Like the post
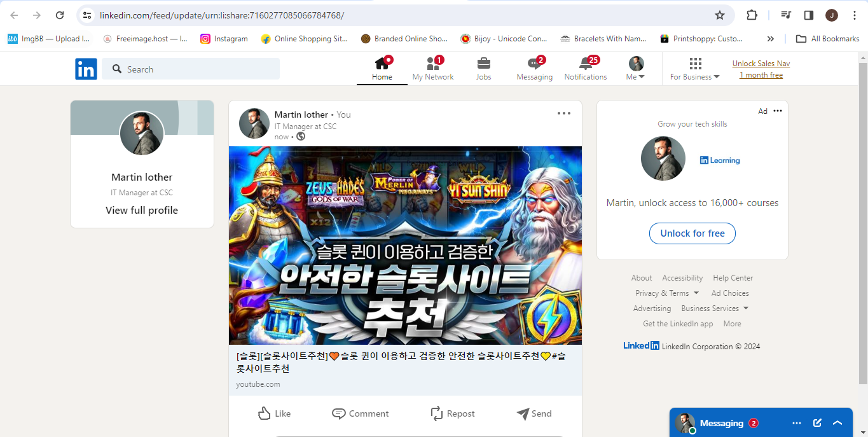Image resolution: width=868 pixels, height=437 pixels. (274, 413)
